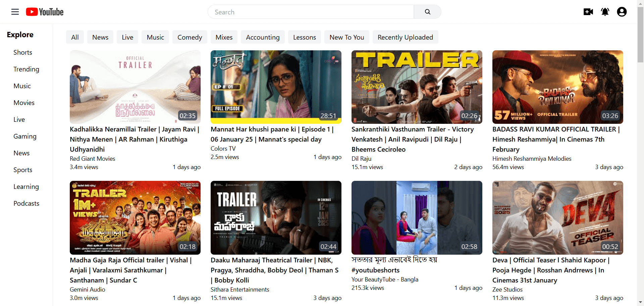This screenshot has width=644, height=306.
Task: Click the page vertical scrollbar thumb
Action: click(x=641, y=35)
